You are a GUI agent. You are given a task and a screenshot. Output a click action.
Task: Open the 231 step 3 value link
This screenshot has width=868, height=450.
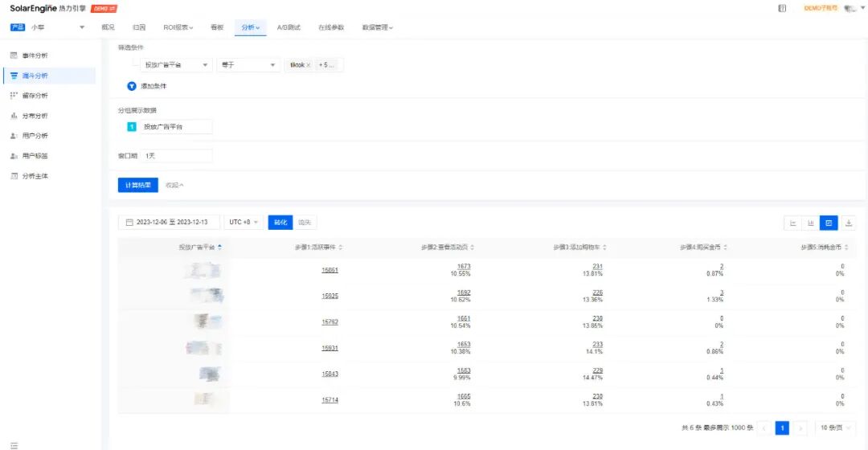[597, 266]
